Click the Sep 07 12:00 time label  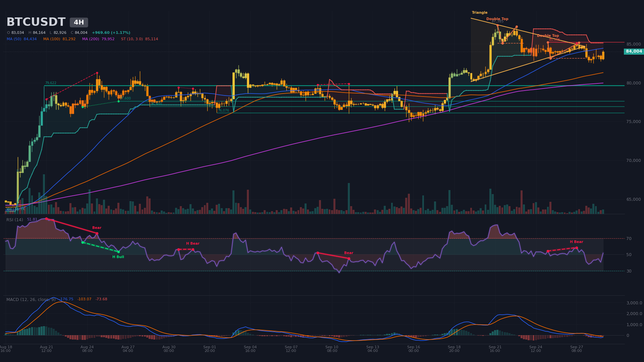(x=291, y=349)
